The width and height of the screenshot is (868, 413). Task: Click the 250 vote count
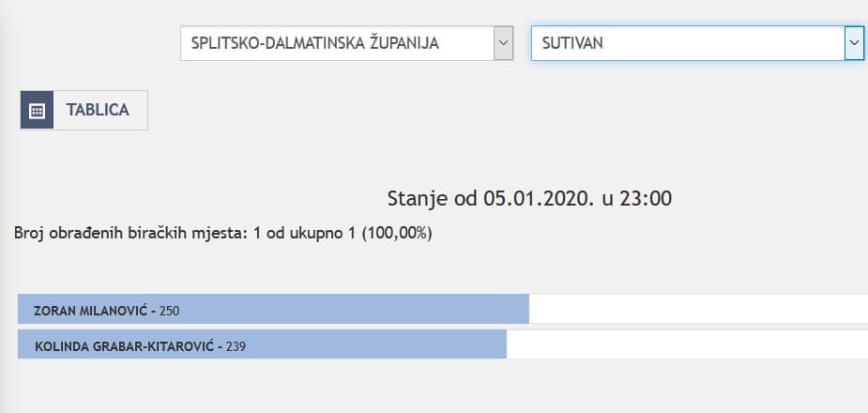[172, 310]
